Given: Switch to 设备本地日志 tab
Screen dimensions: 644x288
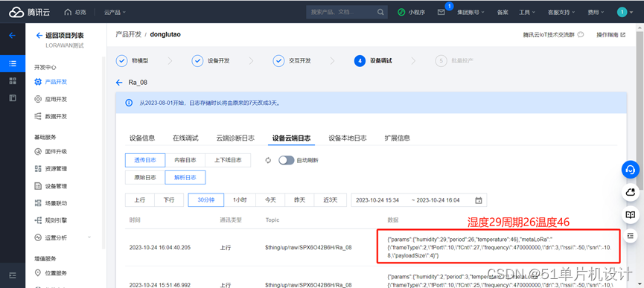Looking at the screenshot, I should (x=348, y=138).
